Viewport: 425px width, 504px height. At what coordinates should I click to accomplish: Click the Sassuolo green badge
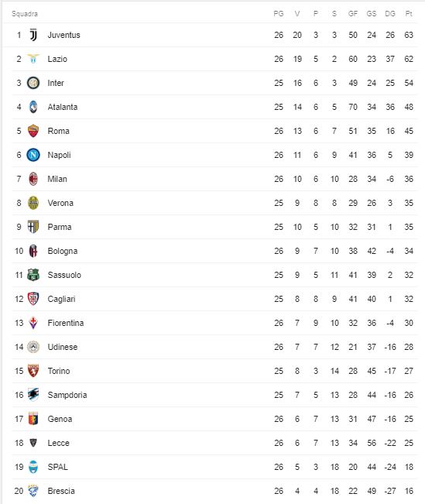[x=33, y=275]
